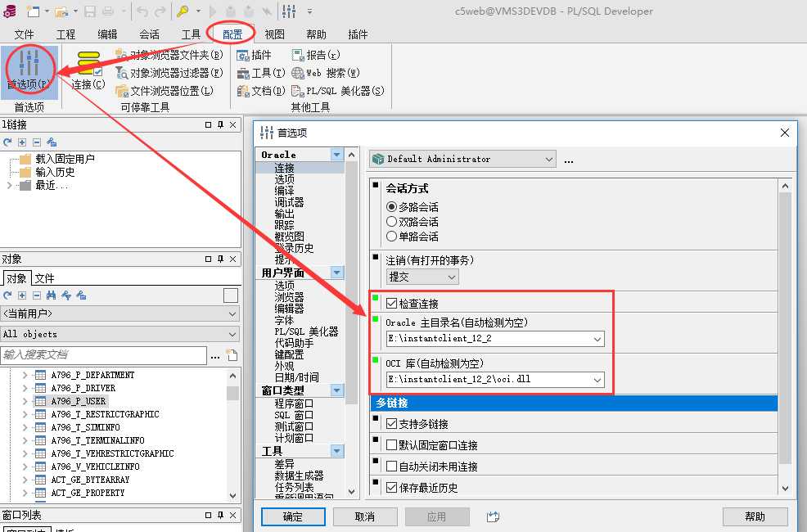Image resolution: width=807 pixels, height=532 pixels.
Task: Expand the 最近 folder node
Action: 9,185
